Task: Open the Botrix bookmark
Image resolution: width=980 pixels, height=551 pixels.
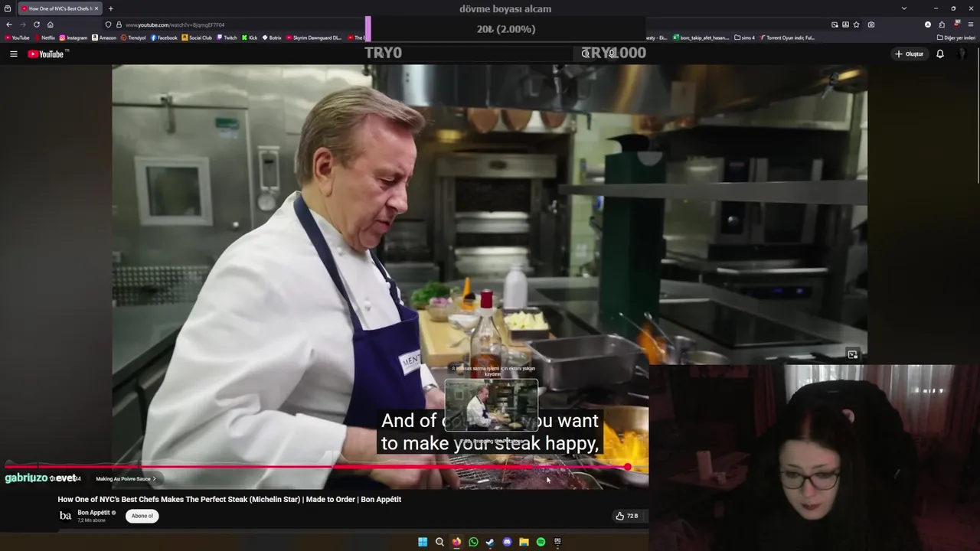Action: [x=272, y=37]
